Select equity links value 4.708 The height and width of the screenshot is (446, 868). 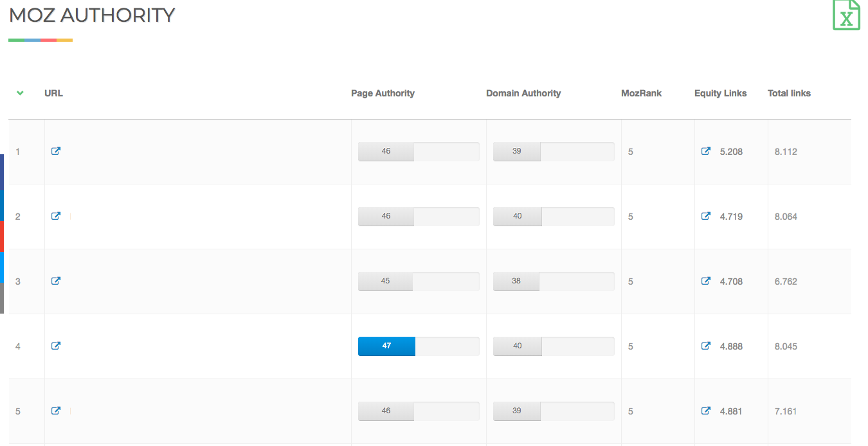(x=731, y=281)
